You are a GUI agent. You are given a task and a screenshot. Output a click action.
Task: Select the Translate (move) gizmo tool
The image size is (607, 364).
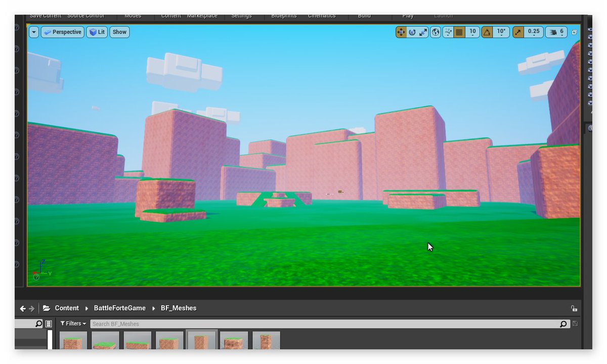point(401,32)
